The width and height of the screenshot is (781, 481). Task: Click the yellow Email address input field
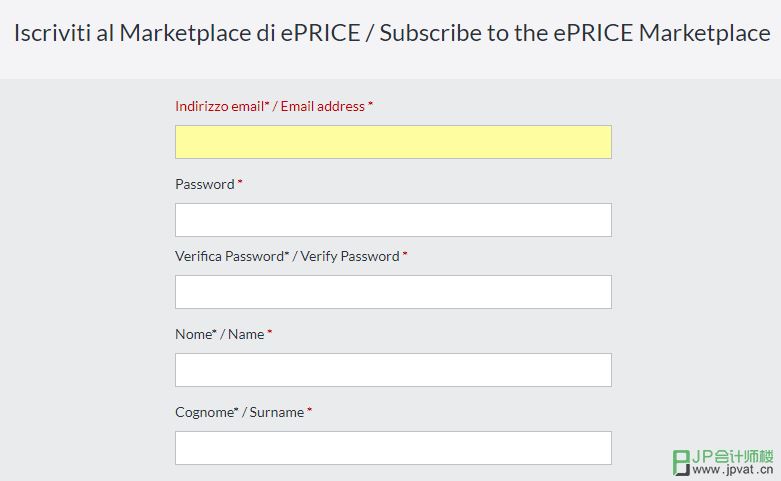point(393,142)
